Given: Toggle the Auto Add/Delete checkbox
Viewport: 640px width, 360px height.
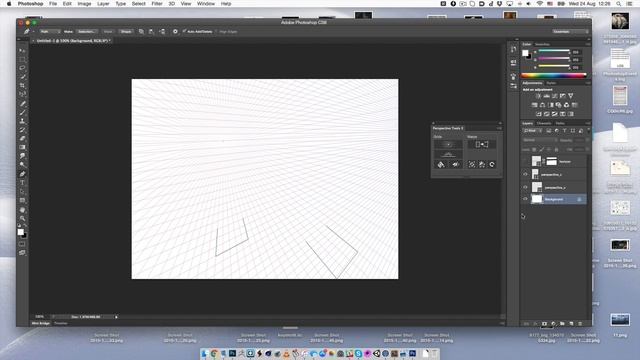Looking at the screenshot, I should pos(184,31).
